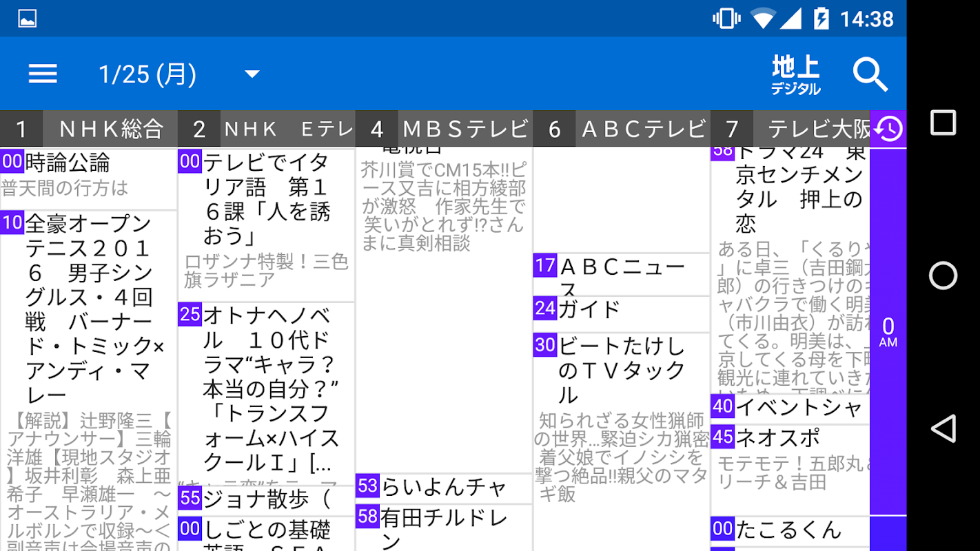Tap 知られざる女性猟師の世界 description
The height and width of the screenshot is (551, 980).
[622, 457]
